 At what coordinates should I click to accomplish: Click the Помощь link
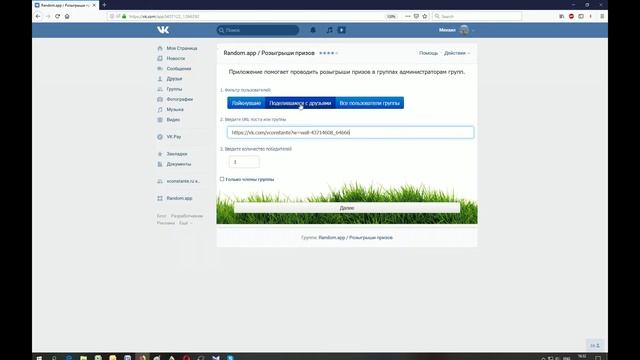coord(428,53)
